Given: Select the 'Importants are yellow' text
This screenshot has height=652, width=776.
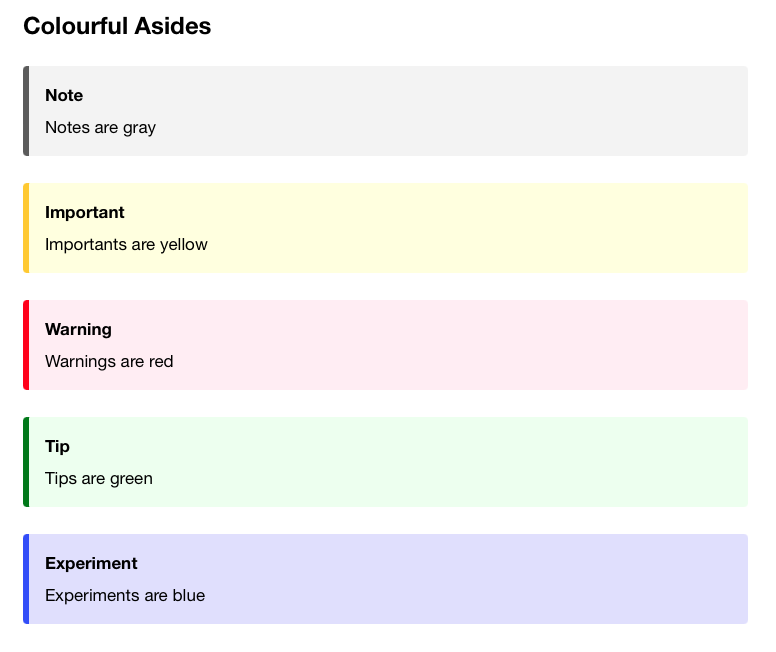Looking at the screenshot, I should [x=126, y=245].
